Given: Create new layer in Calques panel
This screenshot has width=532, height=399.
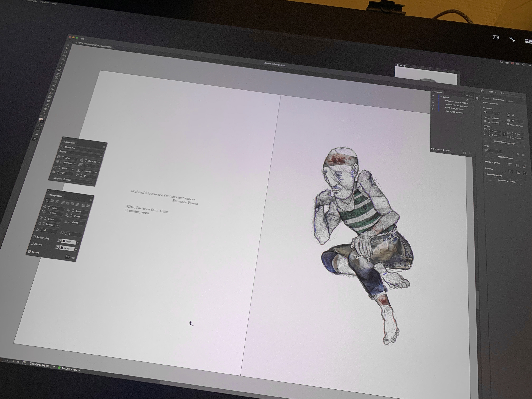Looking at the screenshot, I should [x=464, y=153].
